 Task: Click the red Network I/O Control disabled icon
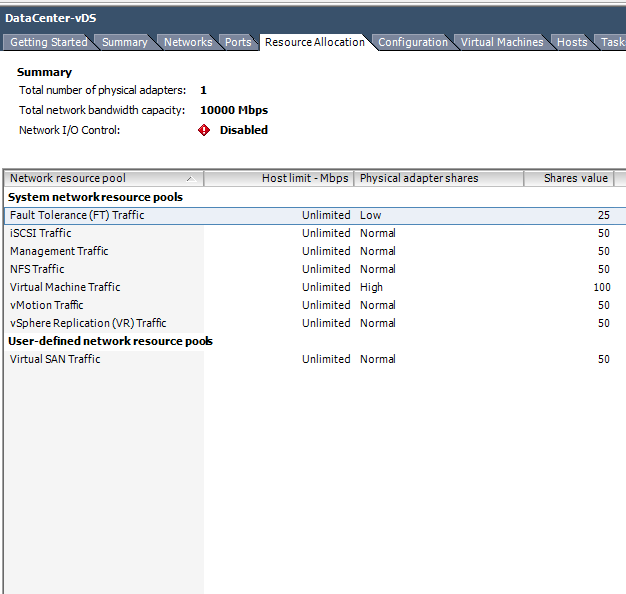[204, 130]
